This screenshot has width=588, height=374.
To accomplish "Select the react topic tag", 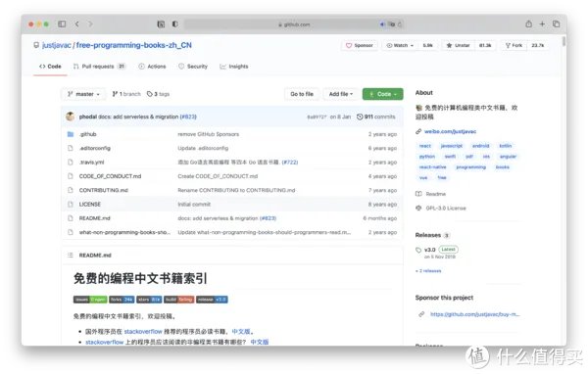I will click(x=425, y=146).
